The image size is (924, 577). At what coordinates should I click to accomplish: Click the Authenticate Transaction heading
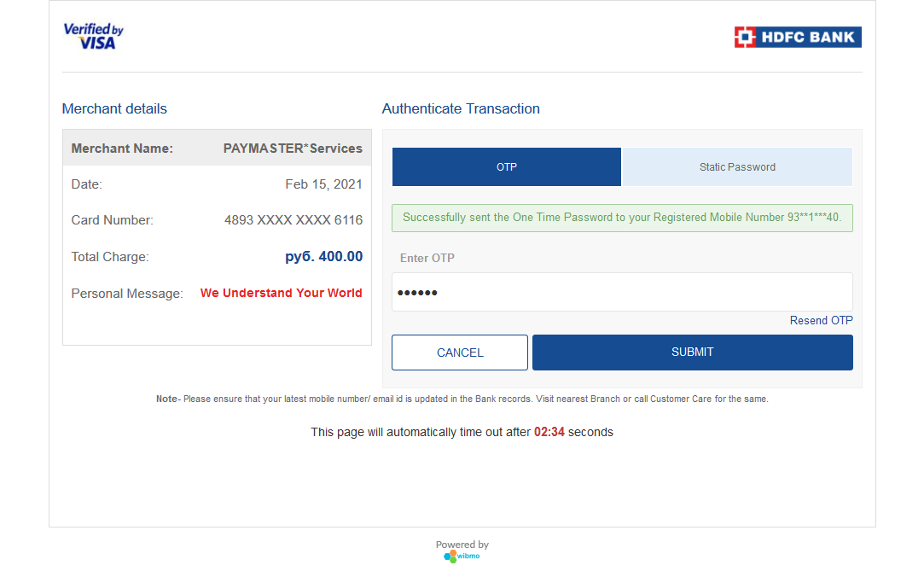[x=461, y=108]
